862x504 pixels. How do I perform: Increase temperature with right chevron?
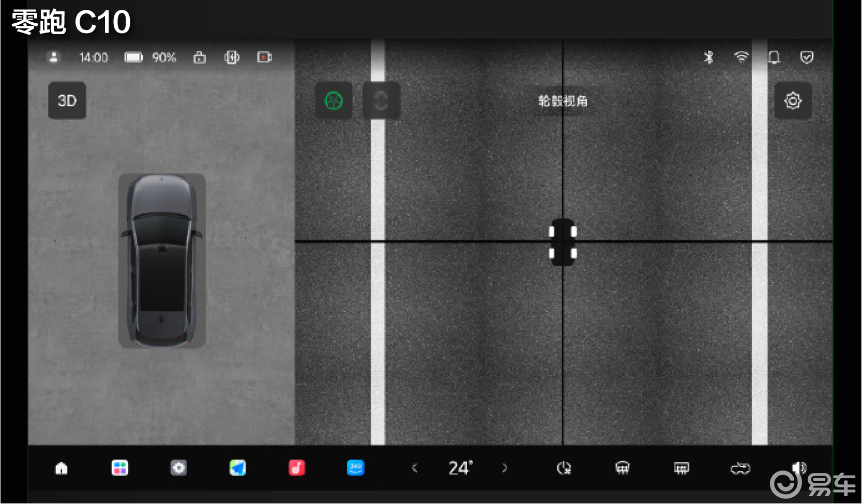(505, 468)
